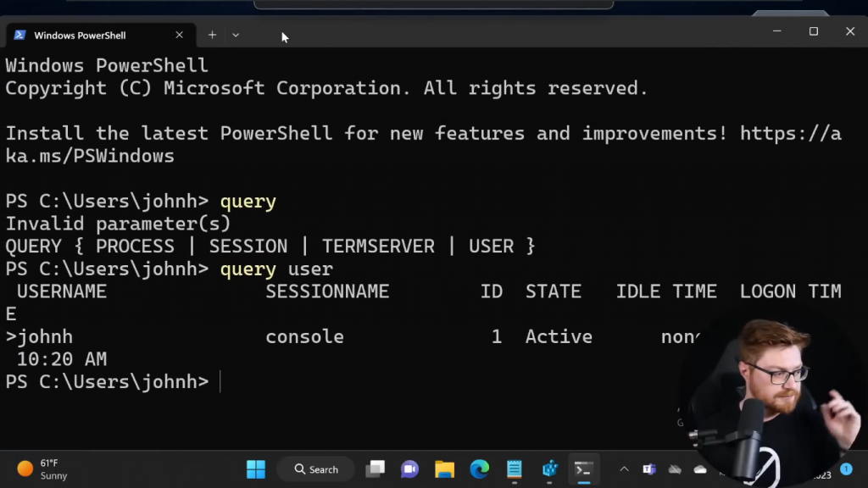Click the 'Invalid parameter(s)' line
This screenshot has width=868, height=488.
click(118, 224)
